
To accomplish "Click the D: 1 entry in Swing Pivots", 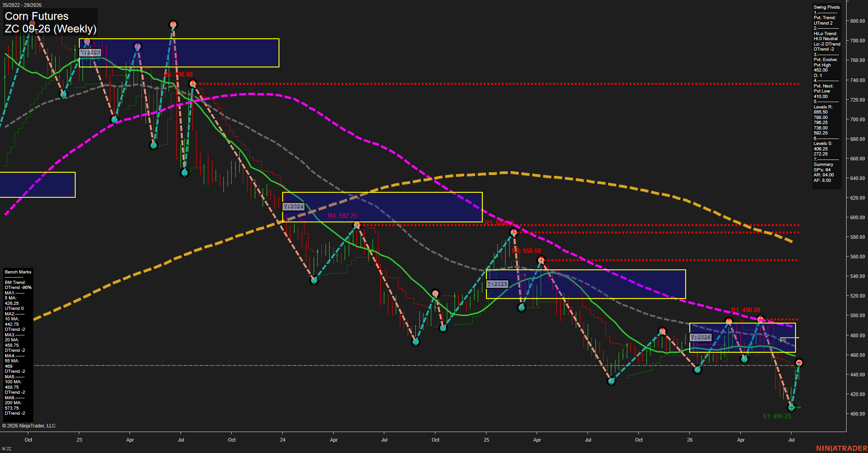I will pyautogui.click(x=818, y=76).
